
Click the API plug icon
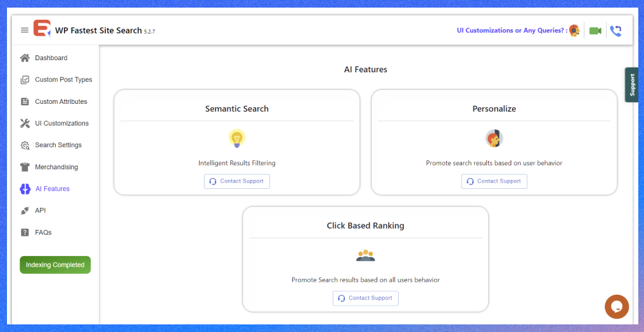pos(25,210)
